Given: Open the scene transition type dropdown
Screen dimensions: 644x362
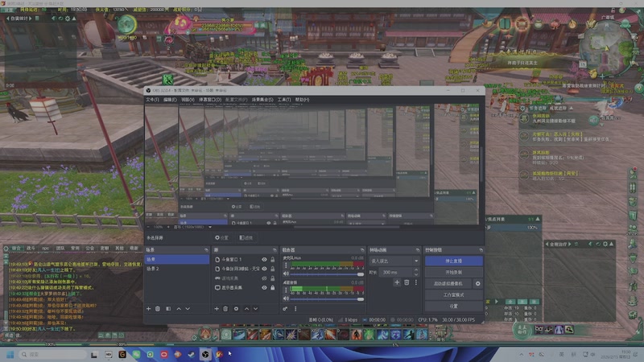Looking at the screenshot, I should pyautogui.click(x=394, y=261).
